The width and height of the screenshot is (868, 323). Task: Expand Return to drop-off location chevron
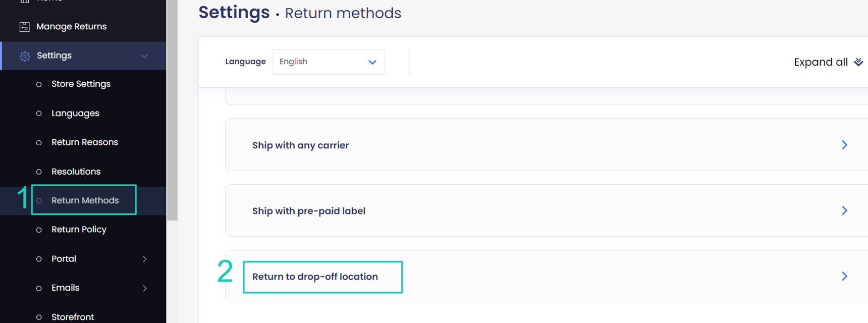[844, 276]
